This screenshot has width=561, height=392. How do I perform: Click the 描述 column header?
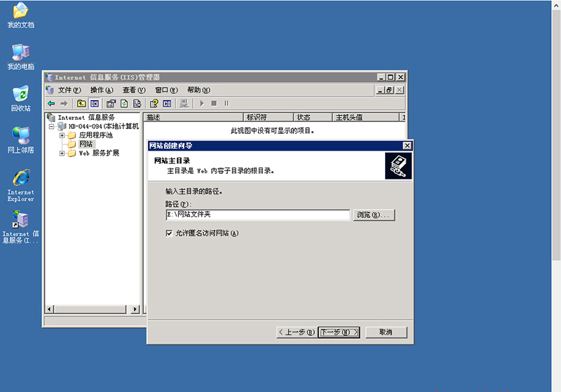(194, 117)
